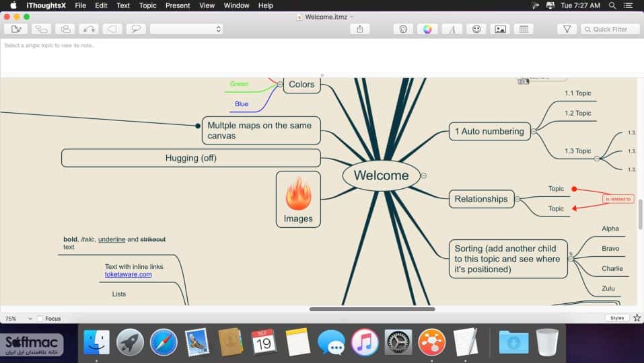Image resolution: width=644 pixels, height=363 pixels.
Task: Click the Share toolbar icon
Action: tap(360, 29)
